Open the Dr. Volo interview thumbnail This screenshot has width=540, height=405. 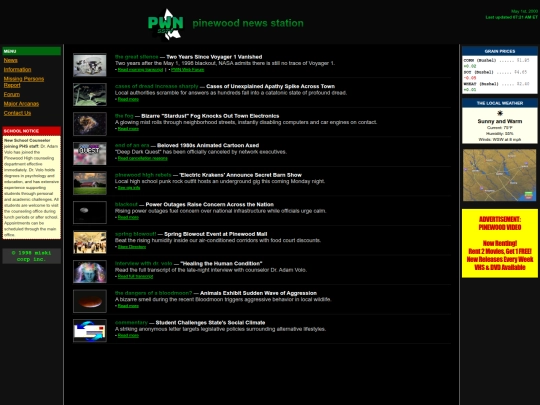pyautogui.click(x=90, y=272)
